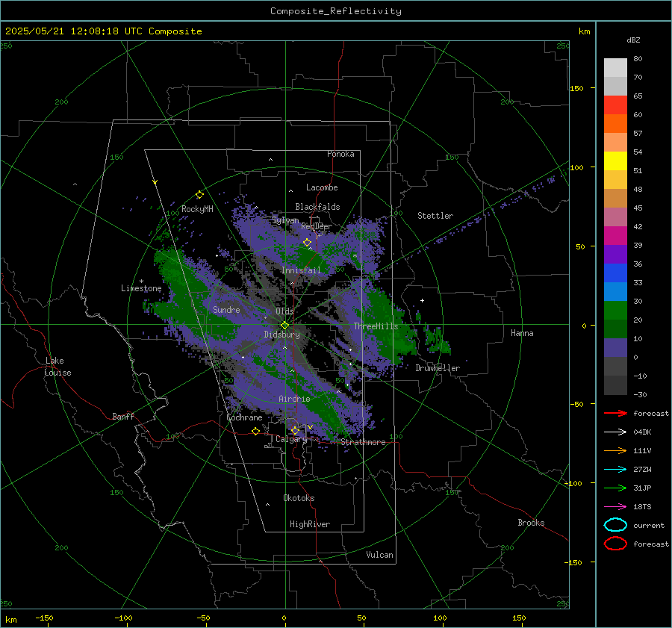This screenshot has width=672, height=628.
Task: Select the darkest gray -30 dBZ swatch
Action: click(615, 385)
